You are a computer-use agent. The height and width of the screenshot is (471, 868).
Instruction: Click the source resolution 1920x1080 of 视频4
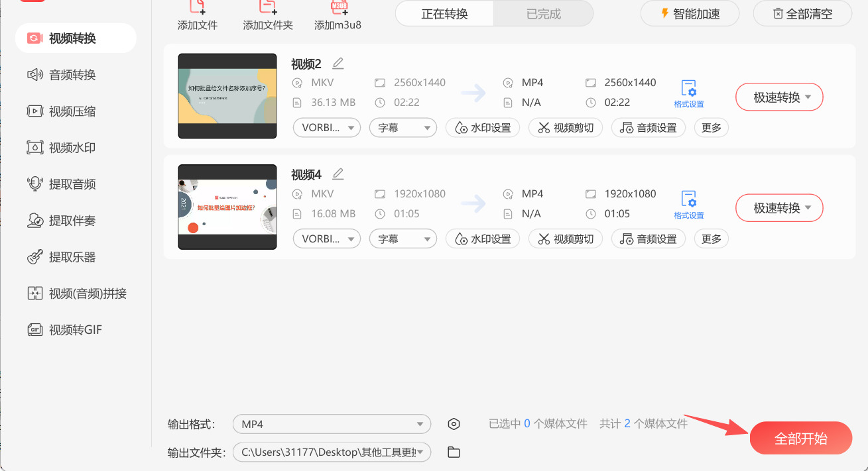[420, 194]
